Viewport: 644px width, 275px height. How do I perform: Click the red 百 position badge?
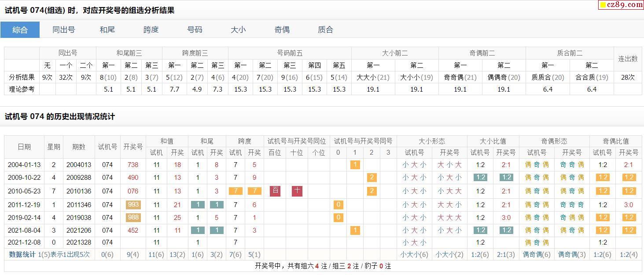275,191
